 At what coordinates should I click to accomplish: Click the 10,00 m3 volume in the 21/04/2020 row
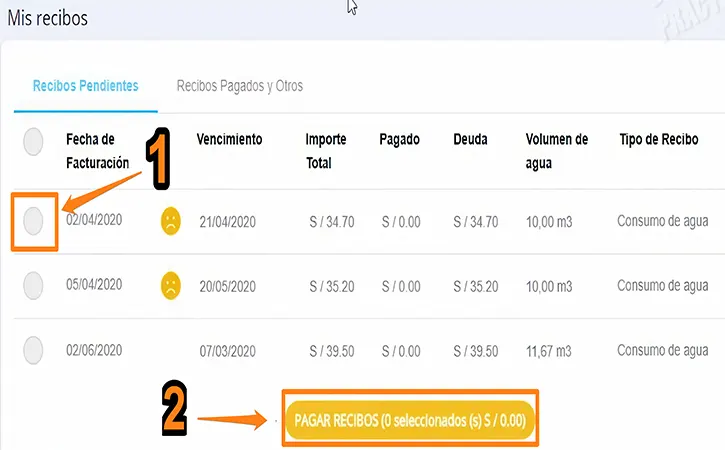point(549,222)
